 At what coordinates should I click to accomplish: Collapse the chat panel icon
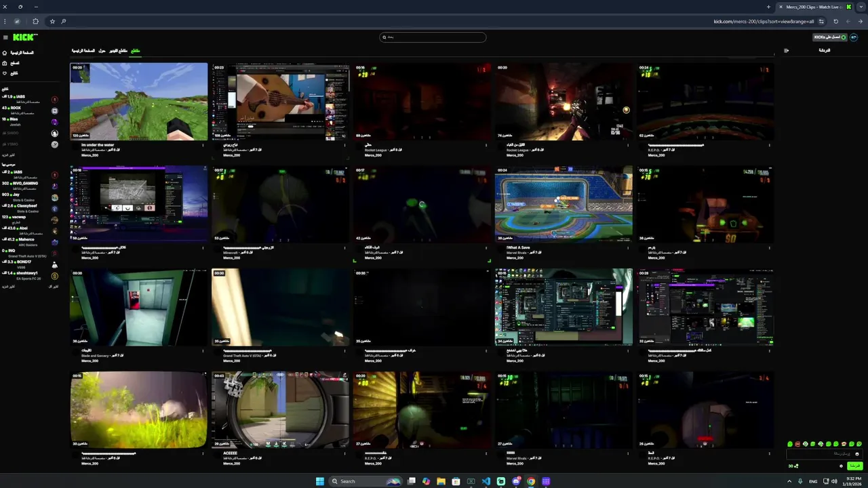coord(786,50)
